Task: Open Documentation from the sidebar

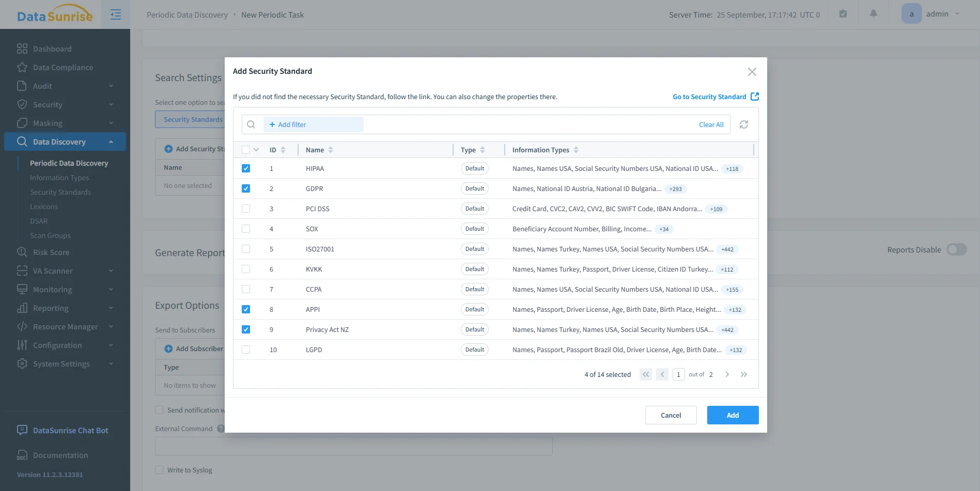Action: 60,455
